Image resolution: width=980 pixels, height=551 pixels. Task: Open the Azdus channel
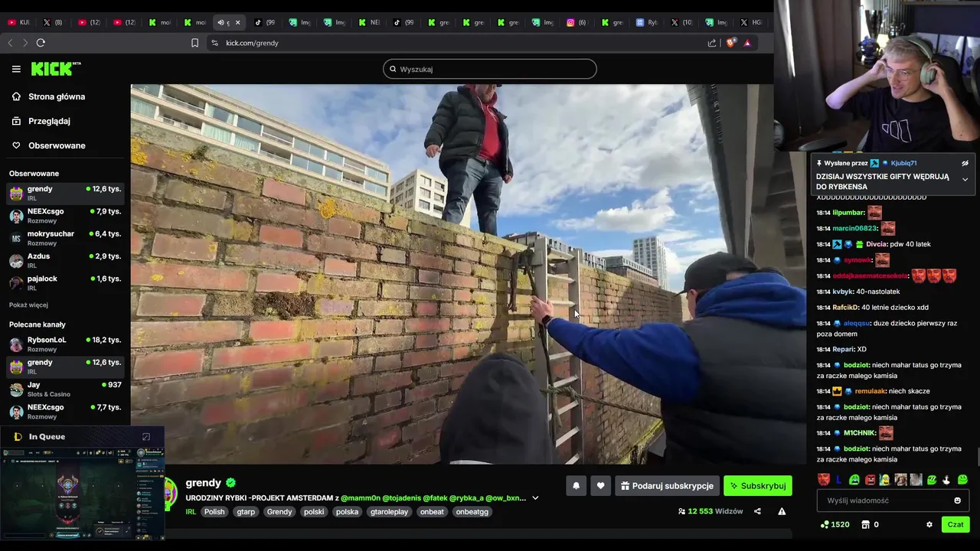[66, 260]
